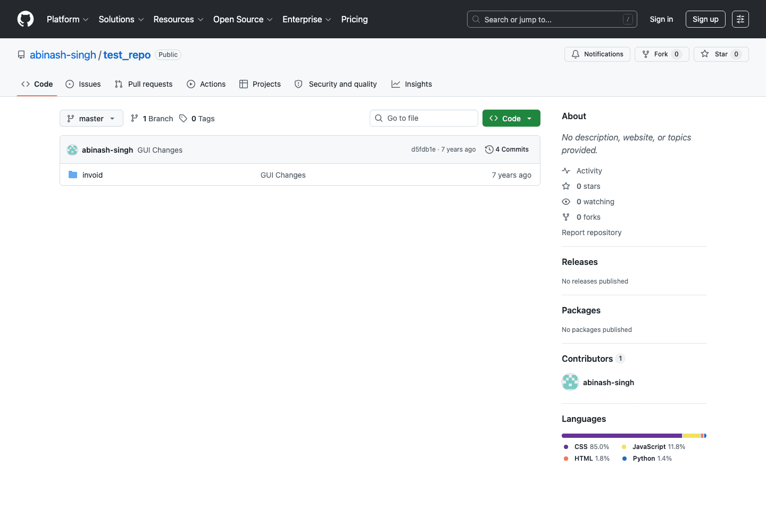Open the 0 watching link
This screenshot has width=766, height=532.
click(595, 202)
